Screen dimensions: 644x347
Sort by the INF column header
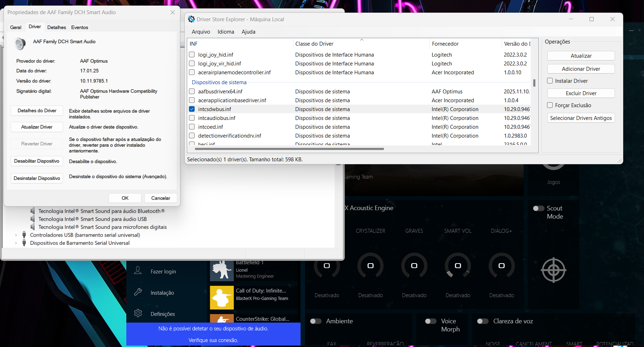pos(240,44)
